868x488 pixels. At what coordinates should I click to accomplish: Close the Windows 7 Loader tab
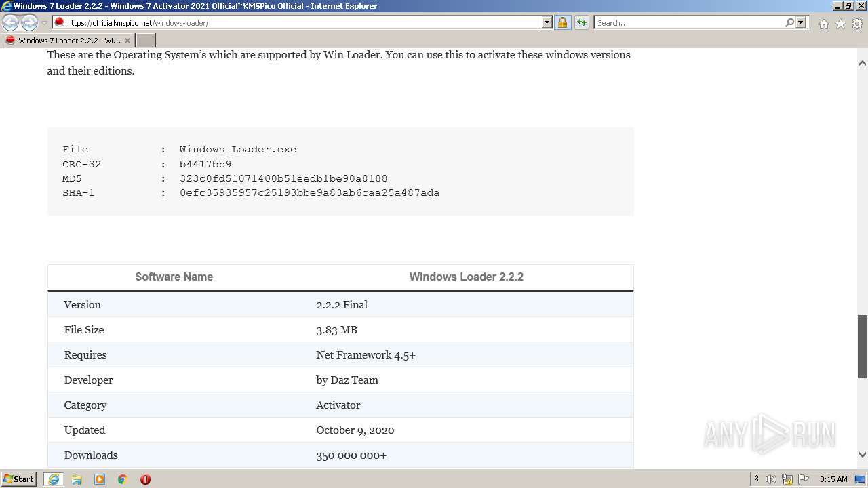pyautogui.click(x=127, y=41)
